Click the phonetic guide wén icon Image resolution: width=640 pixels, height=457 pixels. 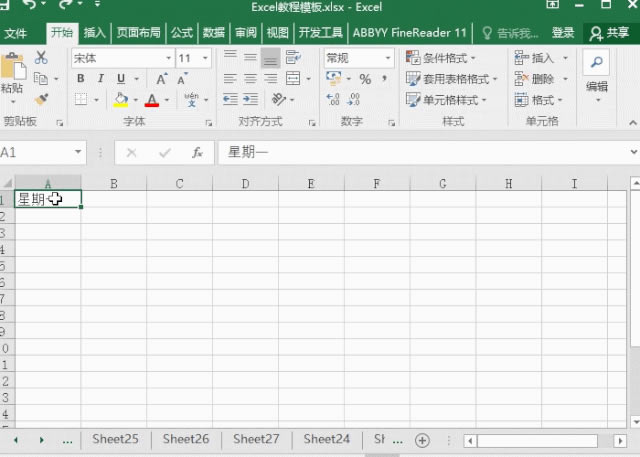[x=191, y=99]
